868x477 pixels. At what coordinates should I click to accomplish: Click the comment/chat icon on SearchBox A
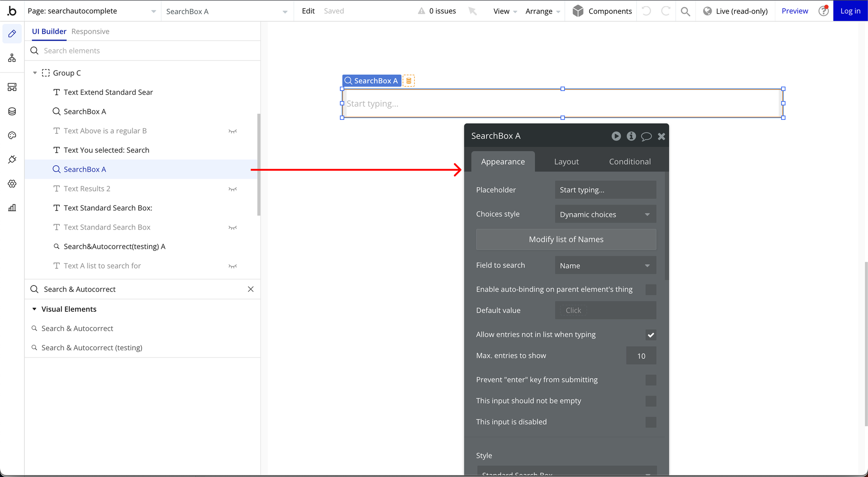click(x=646, y=136)
